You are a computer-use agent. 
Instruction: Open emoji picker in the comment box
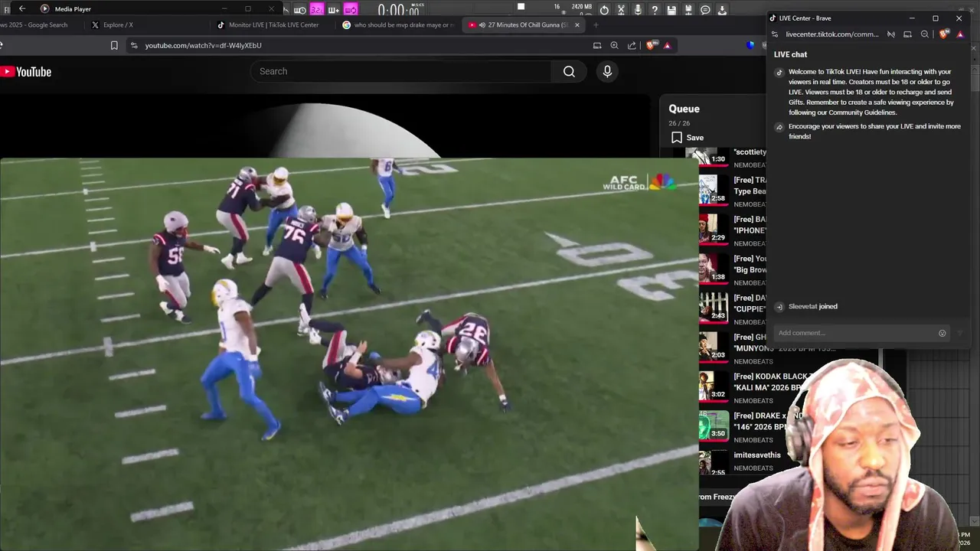coord(942,333)
